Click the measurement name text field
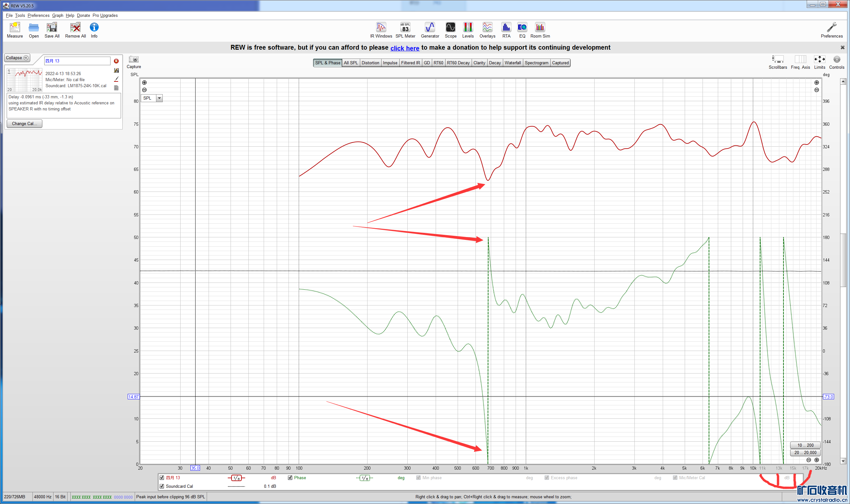This screenshot has height=504, width=850. click(x=77, y=61)
